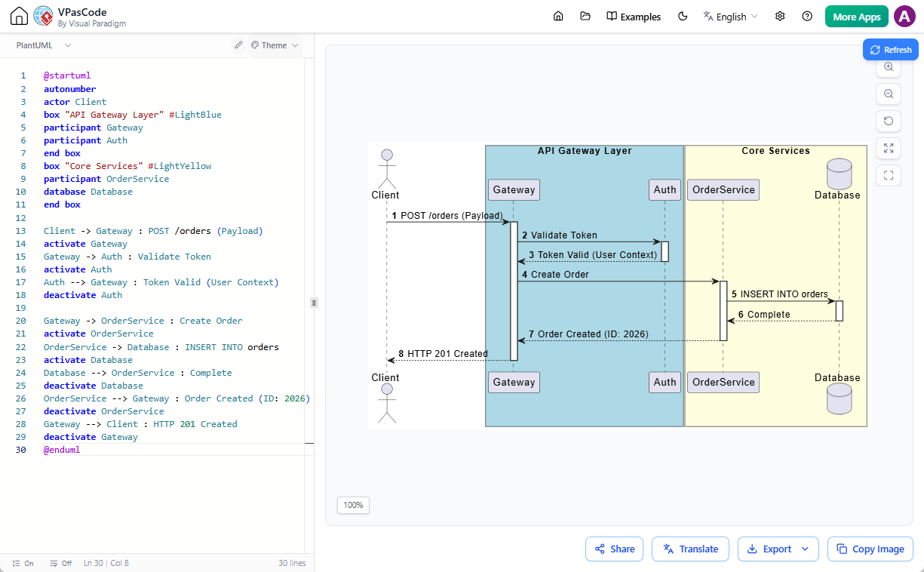Click the top Database cylinder in diagram
Viewport: 924px width, 572px height.
[839, 174]
